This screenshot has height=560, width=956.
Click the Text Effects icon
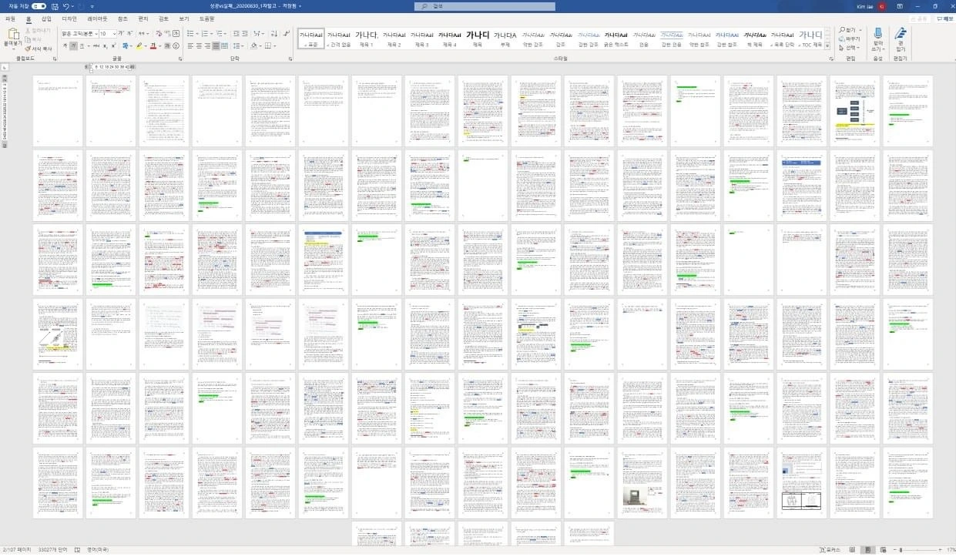pos(125,46)
